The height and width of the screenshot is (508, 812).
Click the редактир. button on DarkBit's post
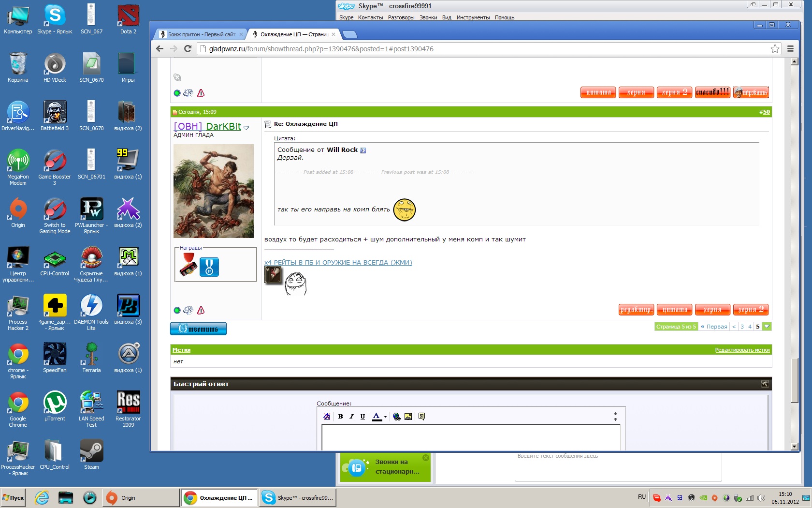(x=636, y=310)
